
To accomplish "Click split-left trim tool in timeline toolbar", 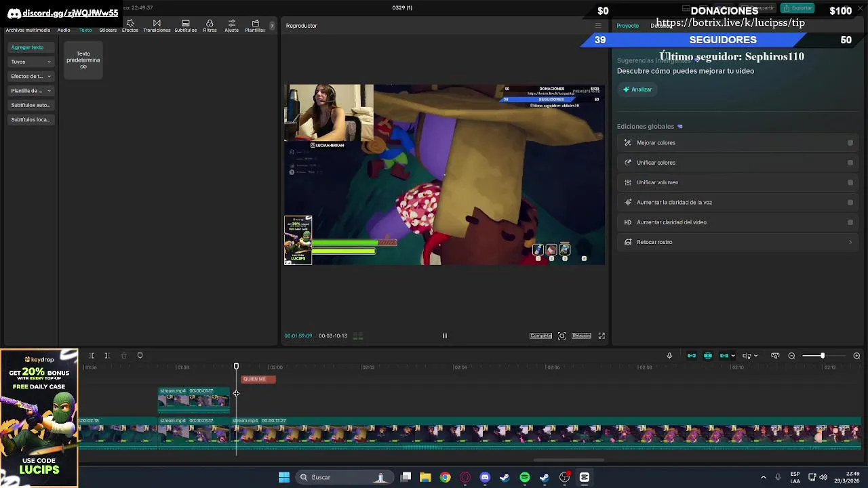I will (x=91, y=356).
